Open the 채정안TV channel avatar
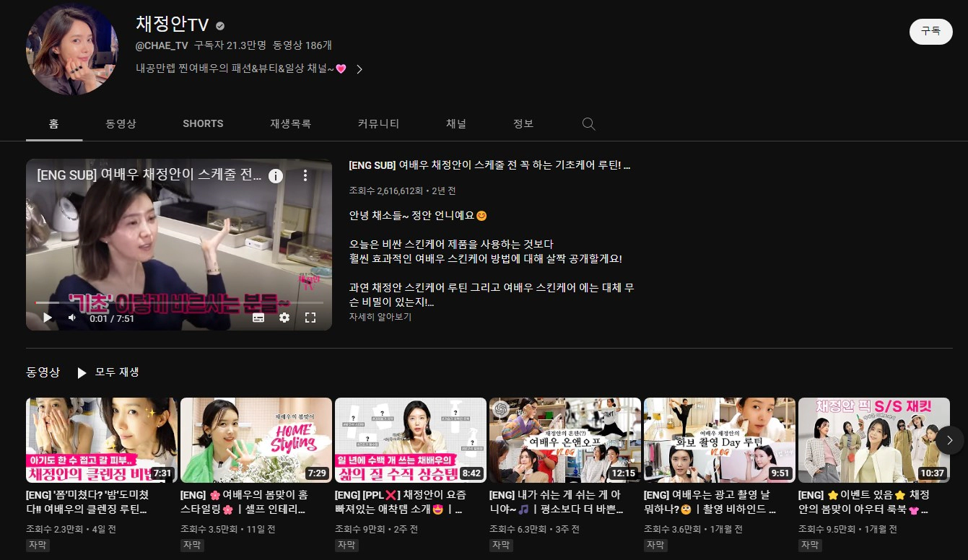The height and width of the screenshot is (560, 968). click(72, 49)
